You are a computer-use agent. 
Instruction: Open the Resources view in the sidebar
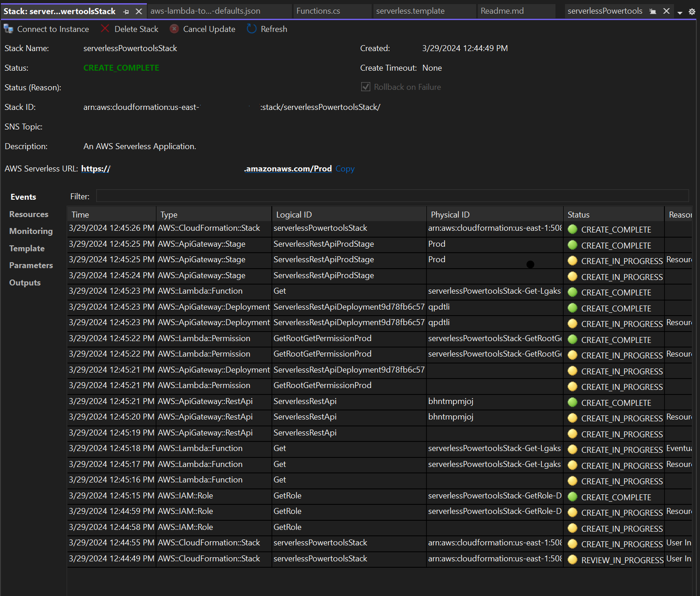click(28, 214)
